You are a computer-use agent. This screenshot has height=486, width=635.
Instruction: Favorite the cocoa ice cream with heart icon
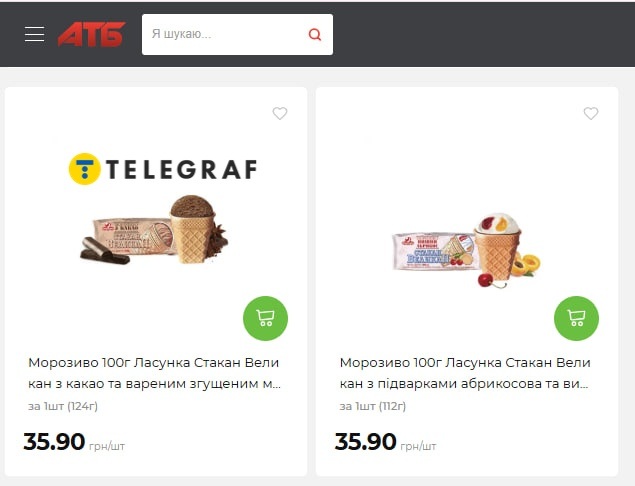pyautogui.click(x=280, y=113)
